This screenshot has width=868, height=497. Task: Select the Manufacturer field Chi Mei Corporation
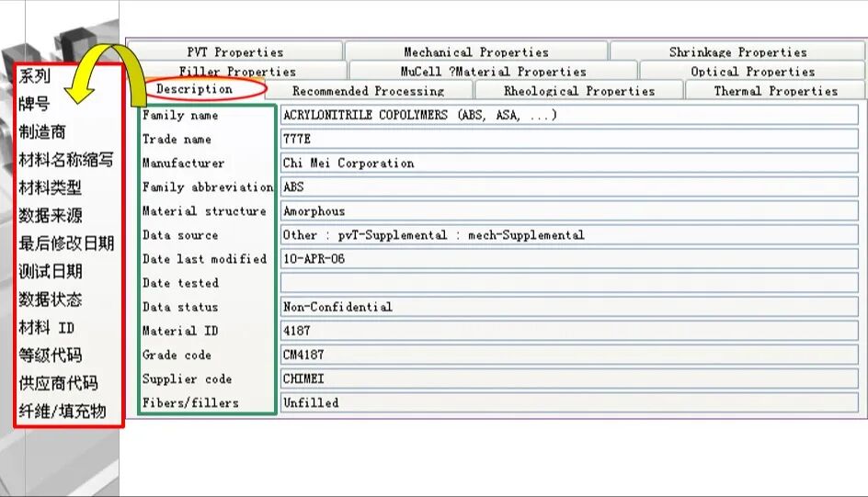[x=568, y=164]
